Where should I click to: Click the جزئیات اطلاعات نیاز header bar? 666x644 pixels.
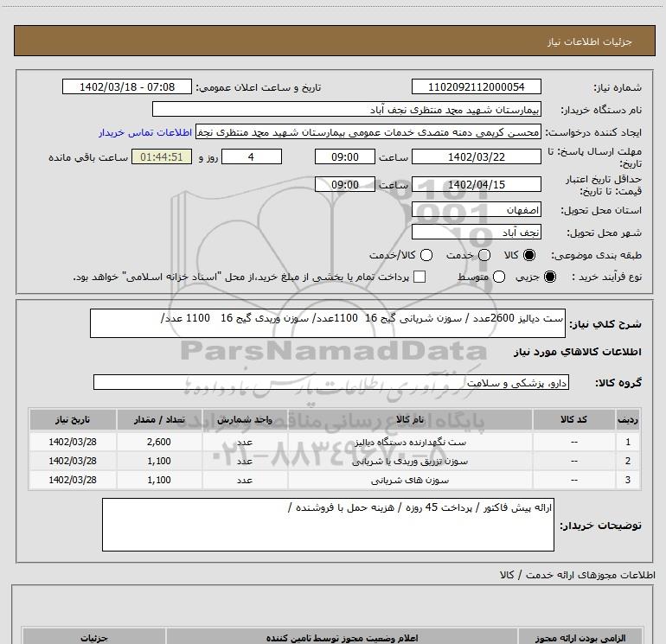[334, 41]
